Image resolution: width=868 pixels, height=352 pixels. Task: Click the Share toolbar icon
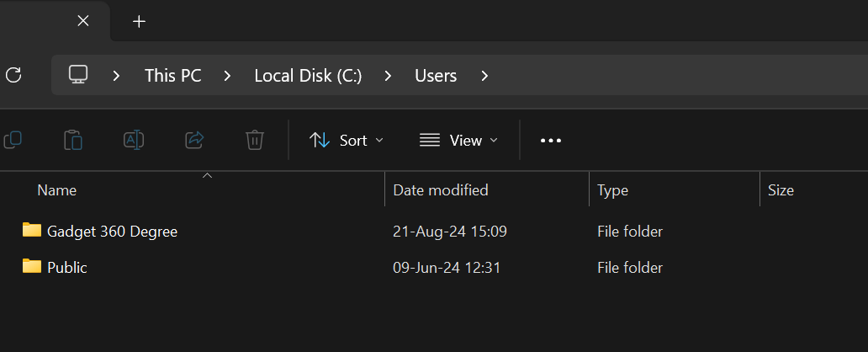point(194,140)
